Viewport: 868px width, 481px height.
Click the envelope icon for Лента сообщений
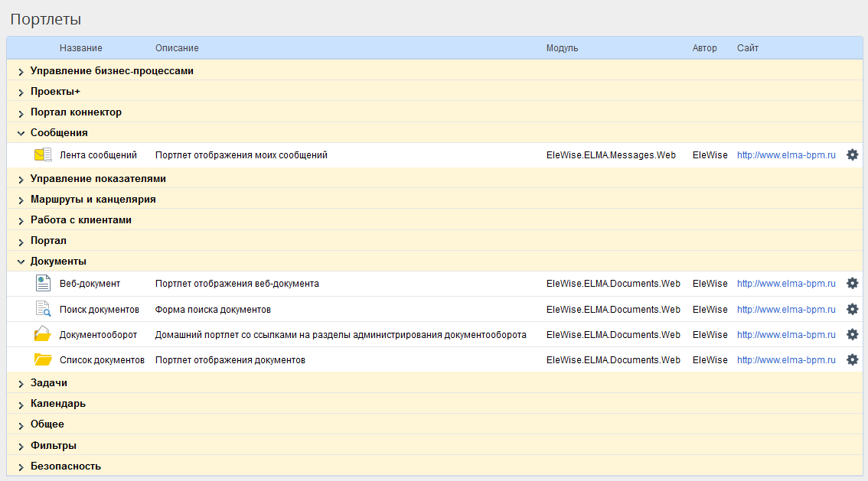point(43,155)
